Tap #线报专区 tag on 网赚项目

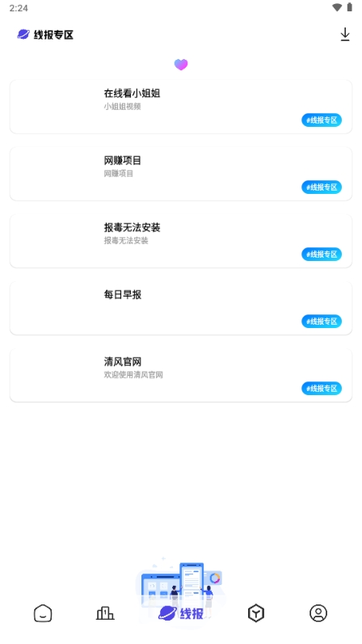(x=322, y=187)
